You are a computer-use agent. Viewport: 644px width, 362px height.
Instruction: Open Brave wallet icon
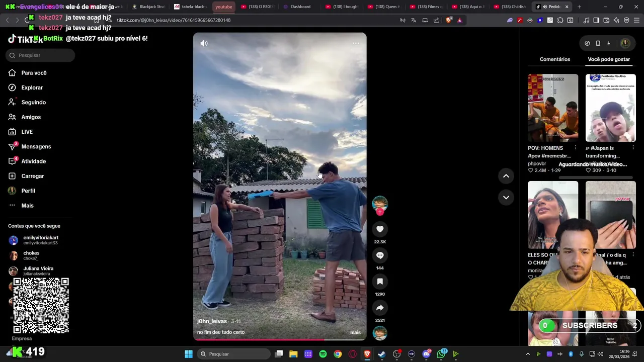click(x=606, y=20)
